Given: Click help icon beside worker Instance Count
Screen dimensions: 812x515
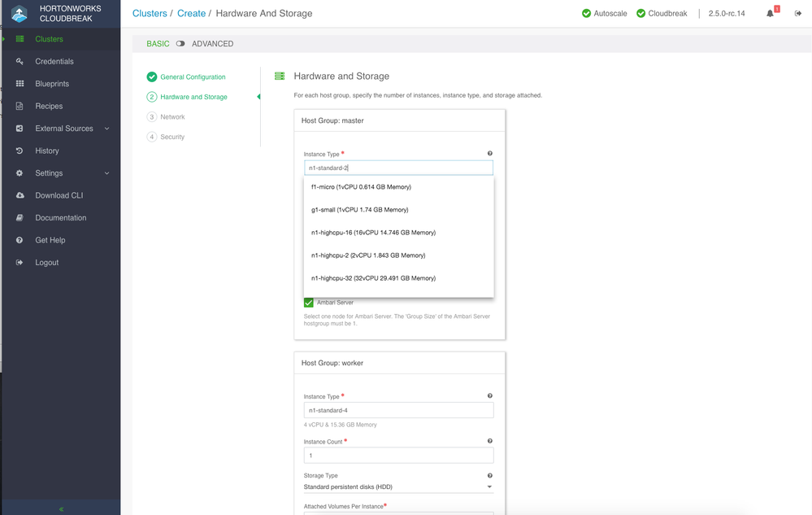Looking at the screenshot, I should 489,442.
